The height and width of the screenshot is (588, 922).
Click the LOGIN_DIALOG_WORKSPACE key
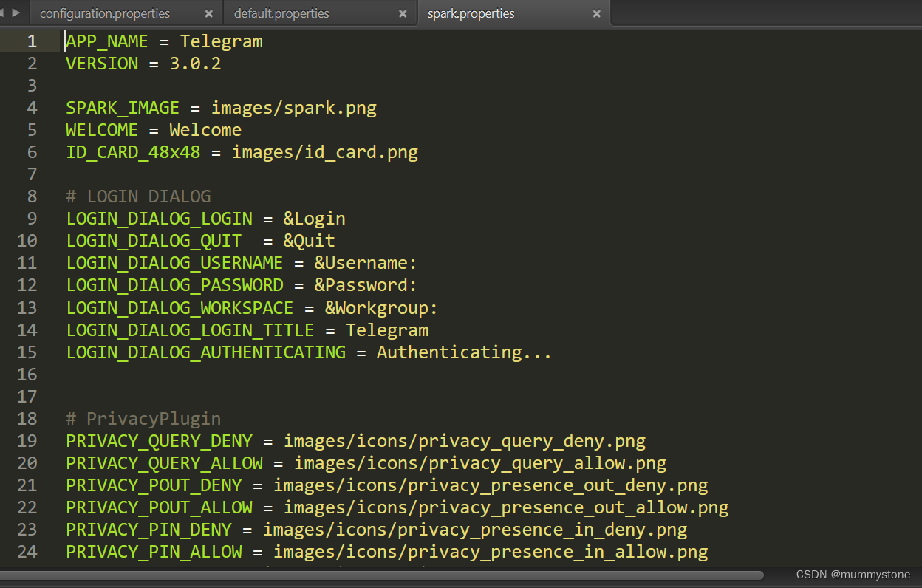(180, 308)
